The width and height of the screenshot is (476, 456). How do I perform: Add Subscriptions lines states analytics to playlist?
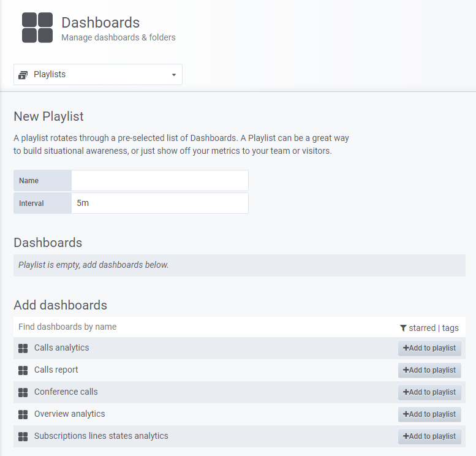(429, 436)
